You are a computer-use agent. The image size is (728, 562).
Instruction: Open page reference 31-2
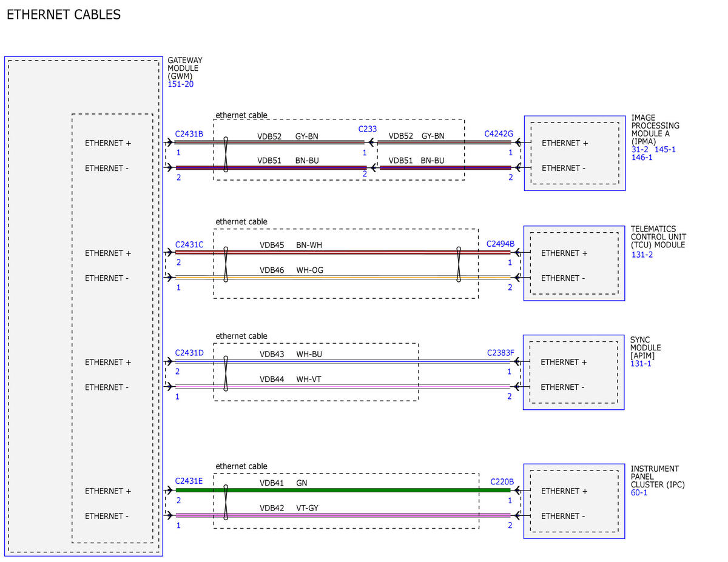[x=641, y=149]
